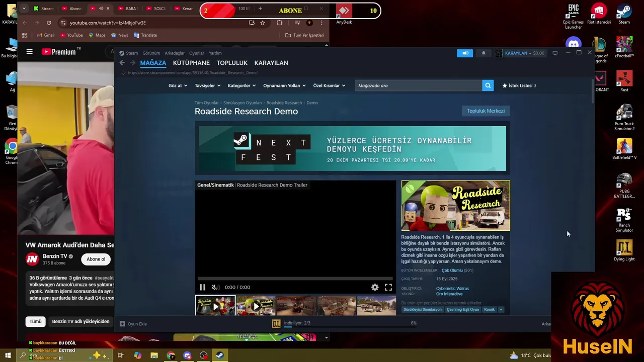Open Steam notifications bell icon
This screenshot has width=644, height=362.
[484, 53]
